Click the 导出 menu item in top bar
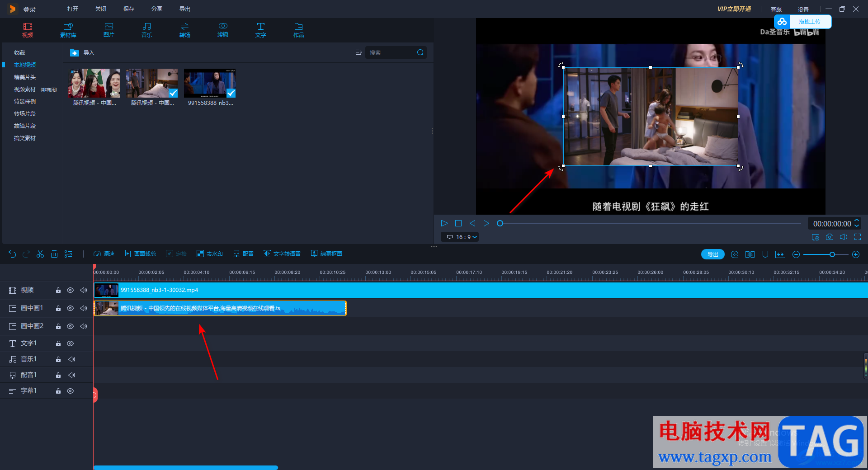 pyautogui.click(x=185, y=9)
